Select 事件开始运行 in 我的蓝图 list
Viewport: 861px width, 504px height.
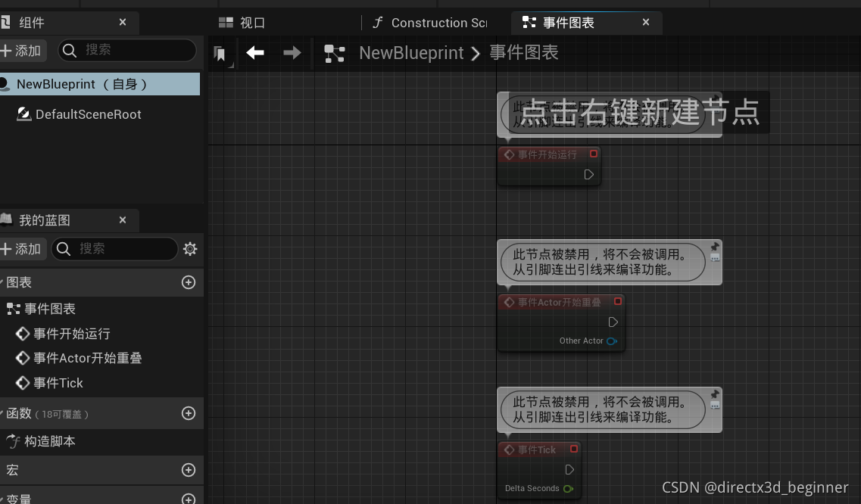pyautogui.click(x=71, y=334)
